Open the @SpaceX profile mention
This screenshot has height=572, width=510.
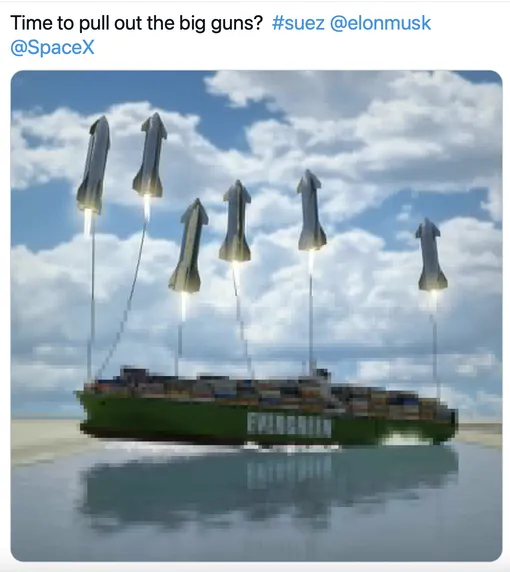pos(53,47)
